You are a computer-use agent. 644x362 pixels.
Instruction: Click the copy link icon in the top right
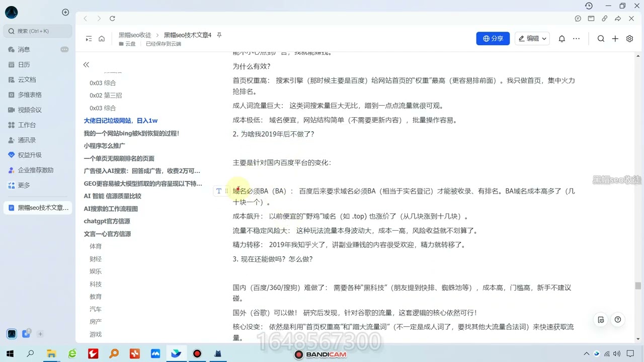click(x=605, y=19)
